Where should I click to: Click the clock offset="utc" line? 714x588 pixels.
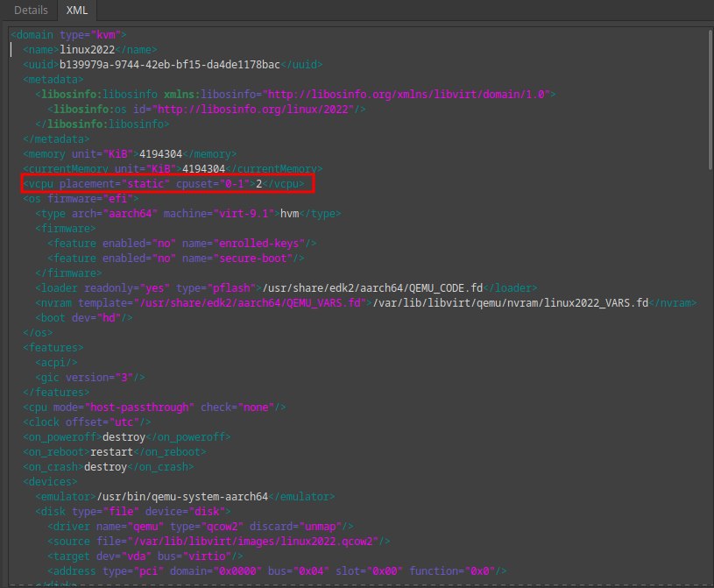point(87,422)
